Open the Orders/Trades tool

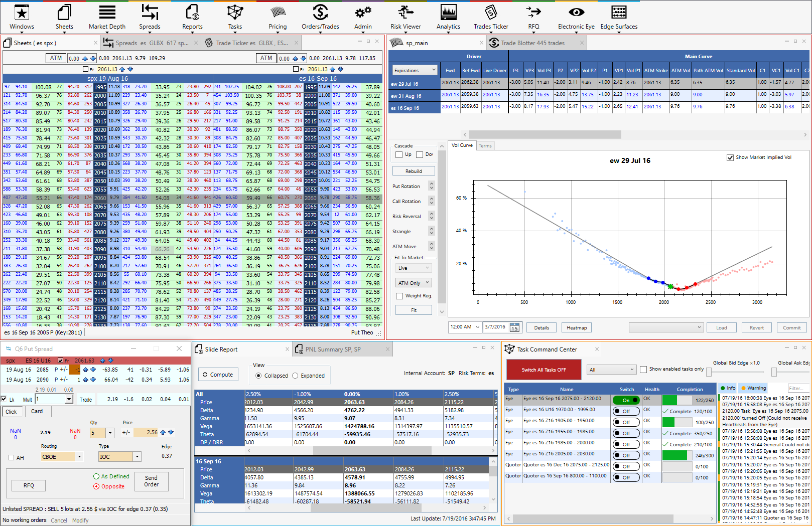coord(320,17)
